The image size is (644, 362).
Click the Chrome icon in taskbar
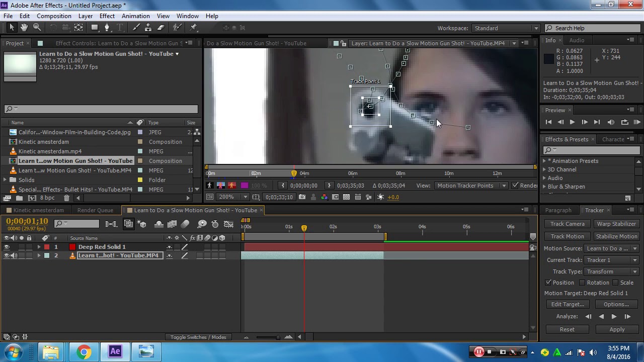tap(84, 351)
